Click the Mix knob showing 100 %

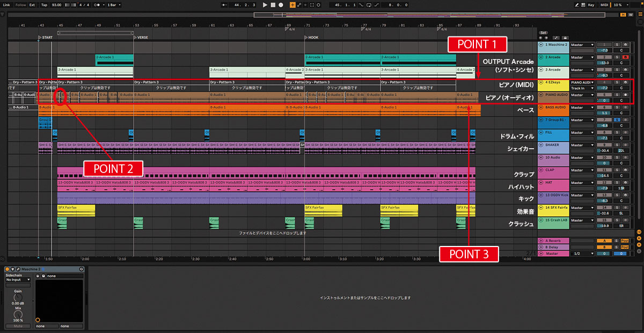coord(18,314)
